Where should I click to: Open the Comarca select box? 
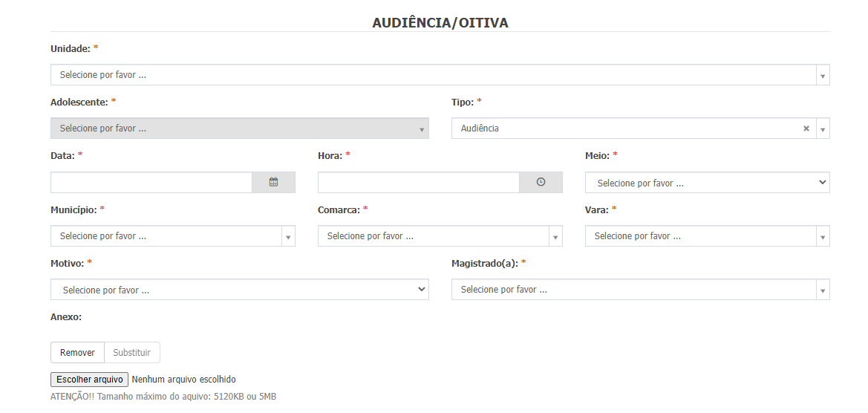[440, 236]
